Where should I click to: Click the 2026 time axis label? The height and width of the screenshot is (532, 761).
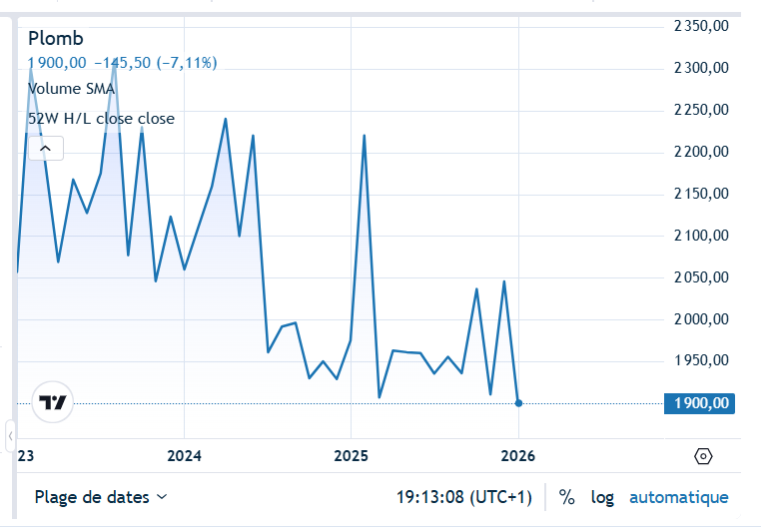tap(518, 456)
